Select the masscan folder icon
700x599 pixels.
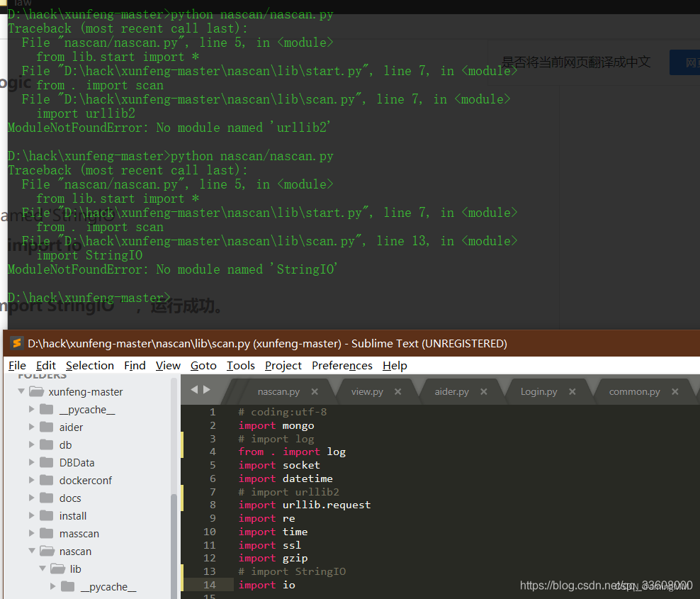click(47, 533)
